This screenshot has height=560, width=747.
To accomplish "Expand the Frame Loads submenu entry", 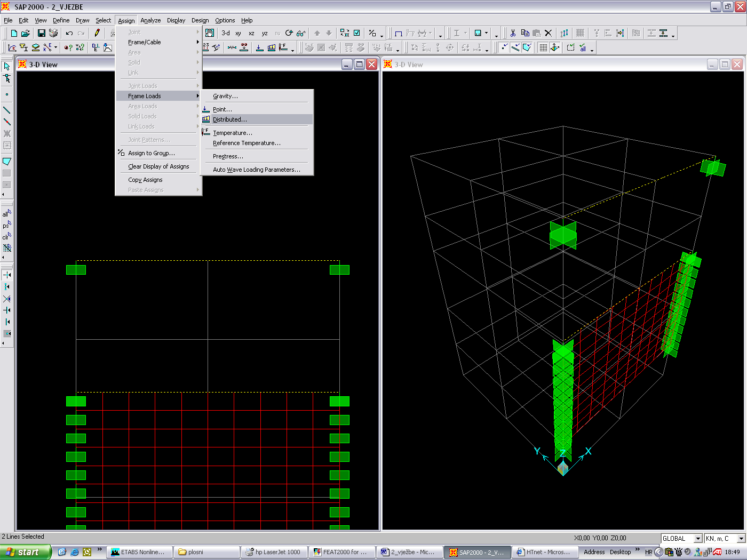I will pos(158,96).
